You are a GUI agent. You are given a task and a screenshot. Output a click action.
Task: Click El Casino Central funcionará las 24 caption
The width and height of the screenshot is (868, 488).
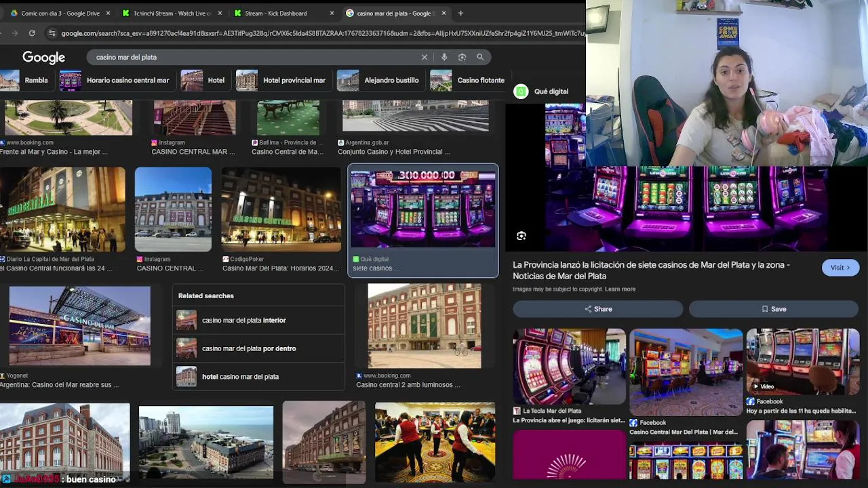tap(56, 268)
